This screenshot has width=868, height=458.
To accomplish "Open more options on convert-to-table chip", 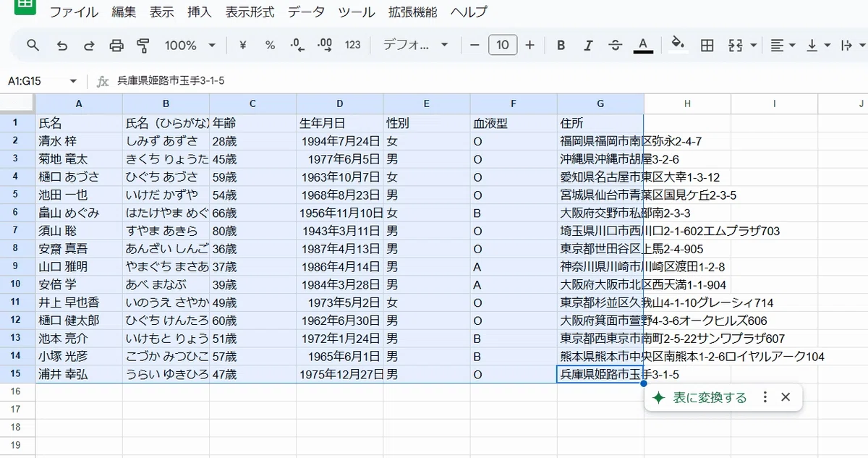I will (x=765, y=397).
